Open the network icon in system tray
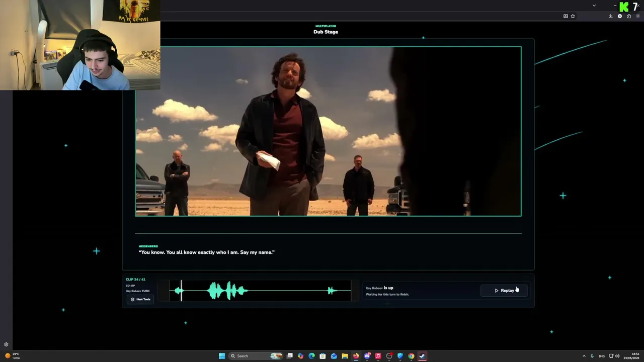Screen dimensions: 644x362 [x=611, y=356]
